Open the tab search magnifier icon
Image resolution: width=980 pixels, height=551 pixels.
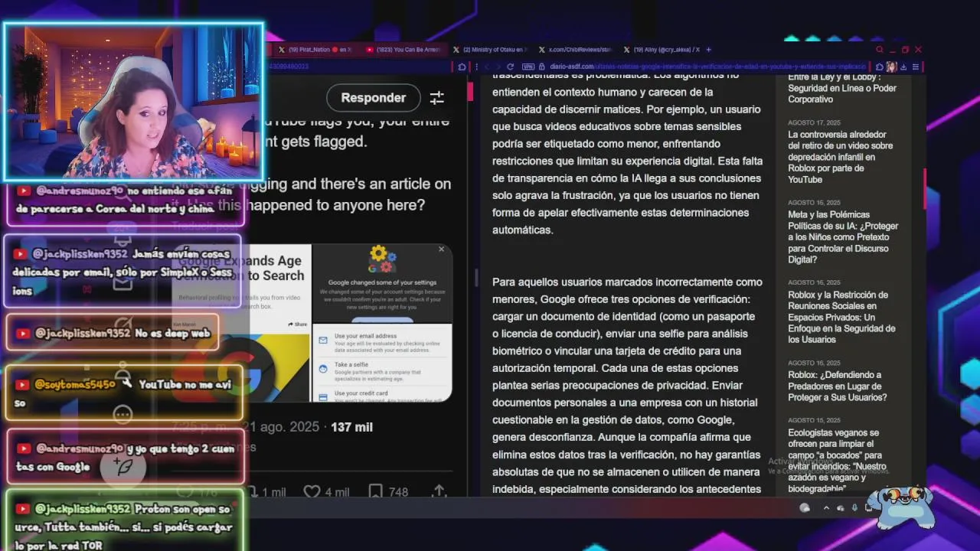coord(879,50)
